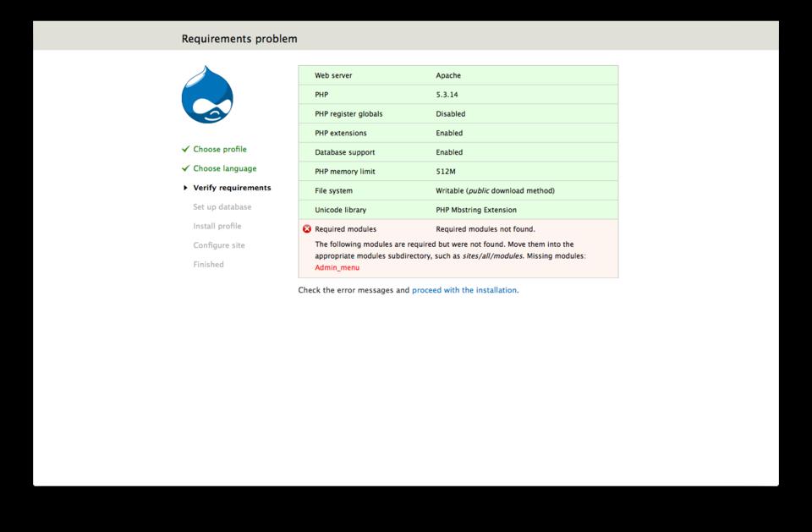Click the green checkmark next to Choose profile
Screen dimensions: 812x532
click(x=185, y=149)
